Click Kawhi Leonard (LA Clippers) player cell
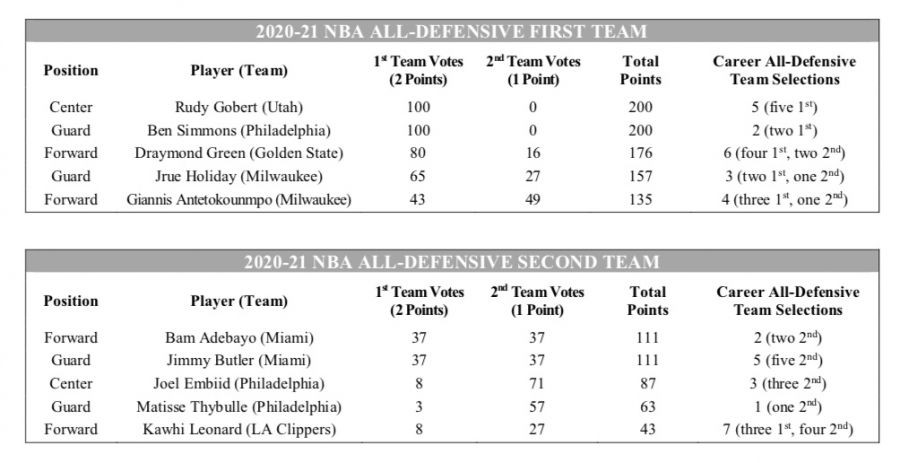 (239, 429)
